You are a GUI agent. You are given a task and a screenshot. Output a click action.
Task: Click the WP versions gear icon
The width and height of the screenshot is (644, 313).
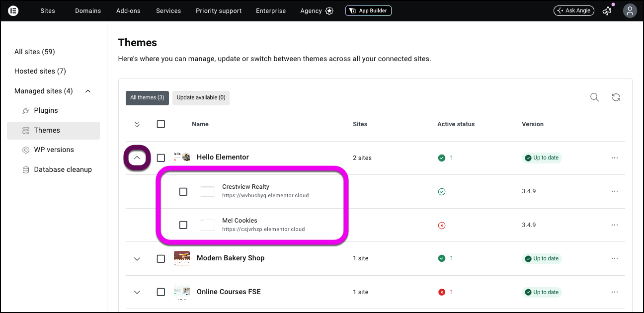(26, 150)
